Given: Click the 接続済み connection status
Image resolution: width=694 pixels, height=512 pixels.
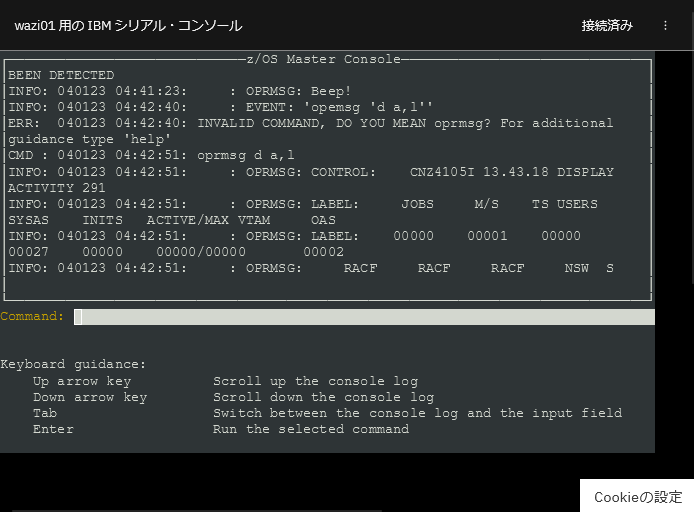Looking at the screenshot, I should tap(607, 26).
